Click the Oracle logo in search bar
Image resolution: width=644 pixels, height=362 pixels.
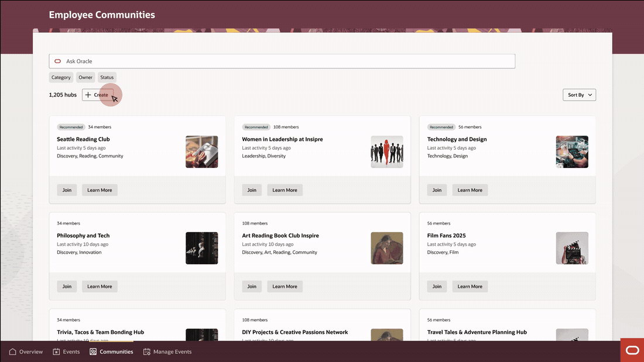pyautogui.click(x=57, y=61)
